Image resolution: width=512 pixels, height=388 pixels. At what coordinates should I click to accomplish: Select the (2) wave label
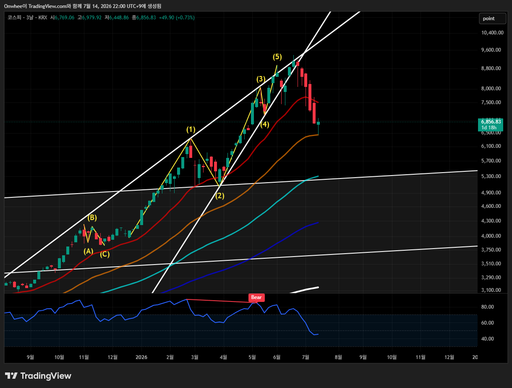click(220, 196)
